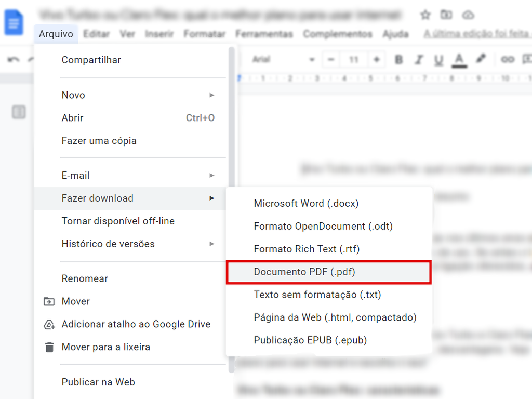This screenshot has width=532, height=399.
Task: Open the Inserir menu
Action: 159,34
